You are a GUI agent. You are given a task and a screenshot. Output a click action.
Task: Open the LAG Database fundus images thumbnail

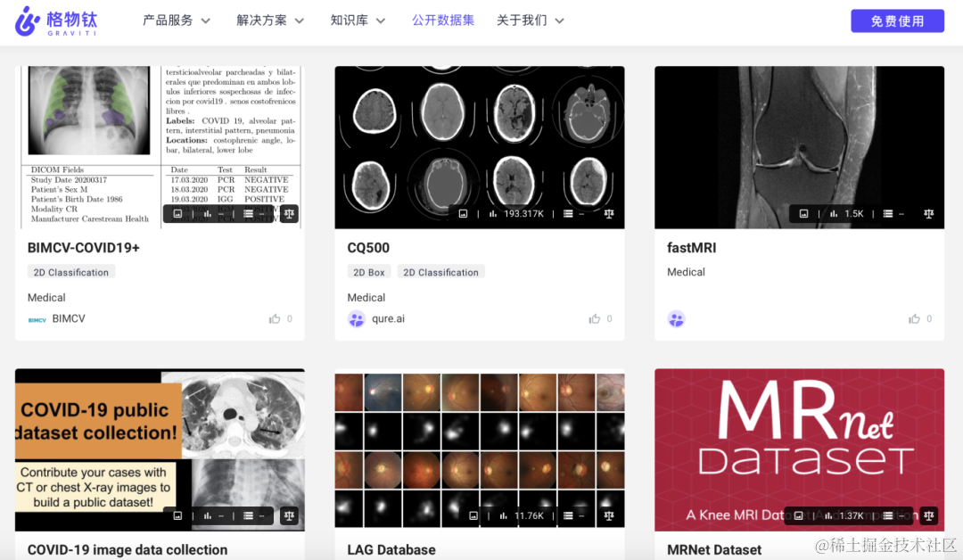pos(480,449)
